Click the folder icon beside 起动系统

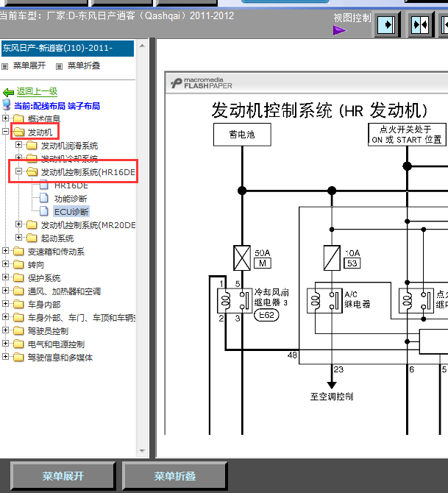[x=32, y=238]
